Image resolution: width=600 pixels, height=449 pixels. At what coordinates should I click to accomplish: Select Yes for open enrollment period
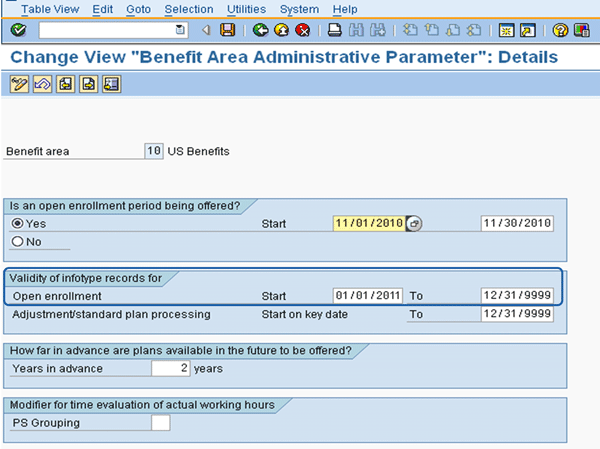(x=17, y=224)
